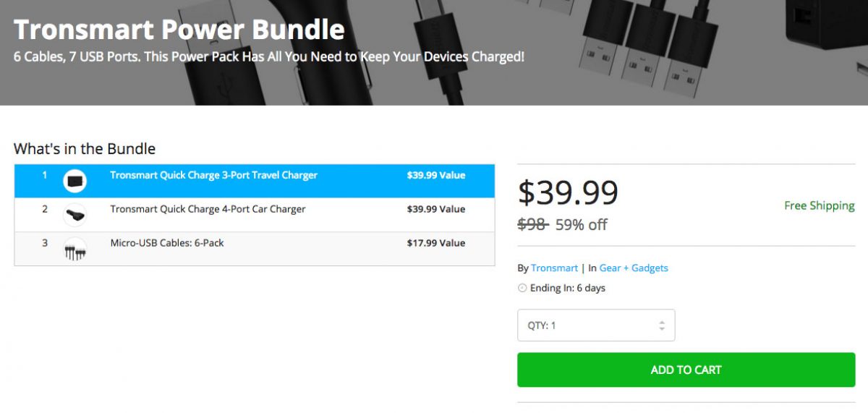Click the Tronsmart Power Bundle page title
868x413 pixels.
(x=179, y=29)
